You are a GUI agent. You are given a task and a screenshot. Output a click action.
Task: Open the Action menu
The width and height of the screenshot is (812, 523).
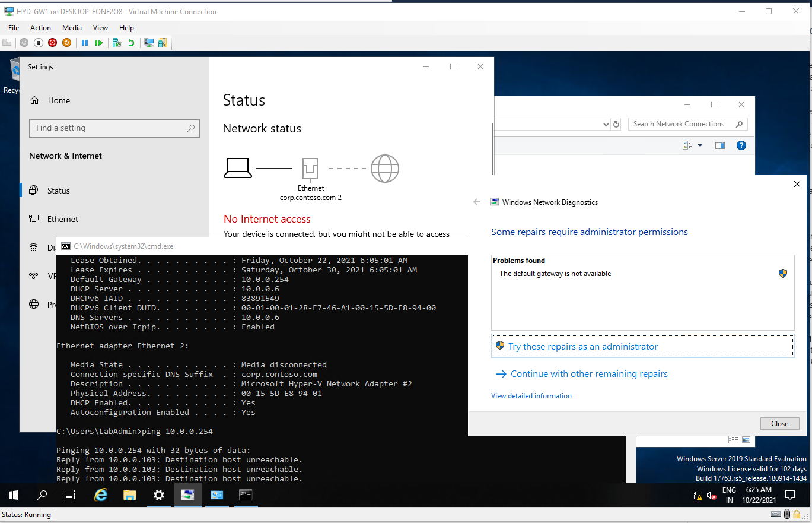pos(40,28)
